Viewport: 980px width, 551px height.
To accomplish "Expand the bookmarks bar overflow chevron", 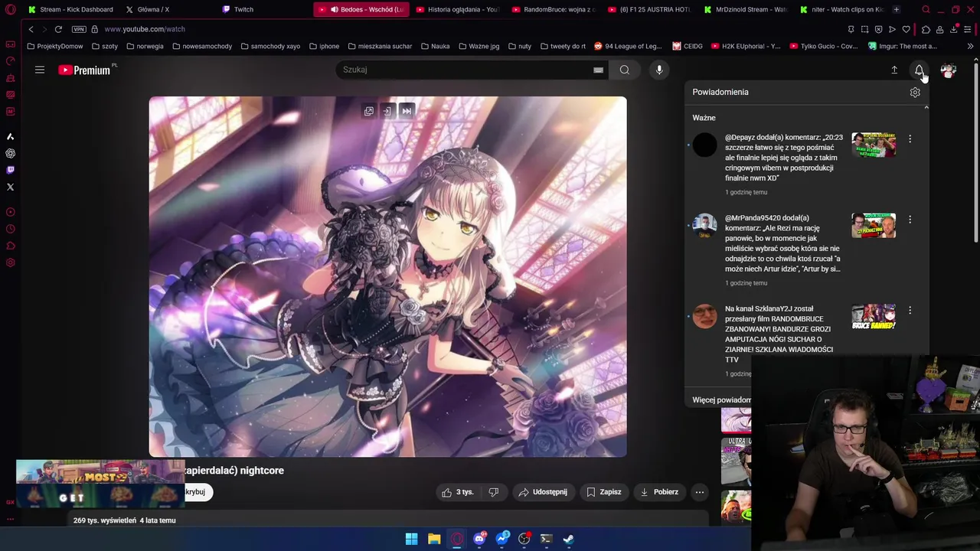I will point(970,46).
